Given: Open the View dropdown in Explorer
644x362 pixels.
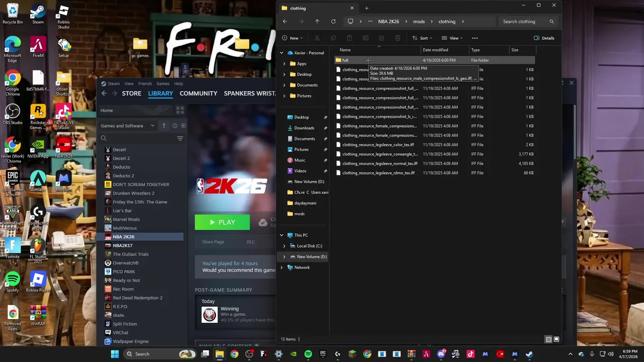Looking at the screenshot, I should pyautogui.click(x=452, y=38).
